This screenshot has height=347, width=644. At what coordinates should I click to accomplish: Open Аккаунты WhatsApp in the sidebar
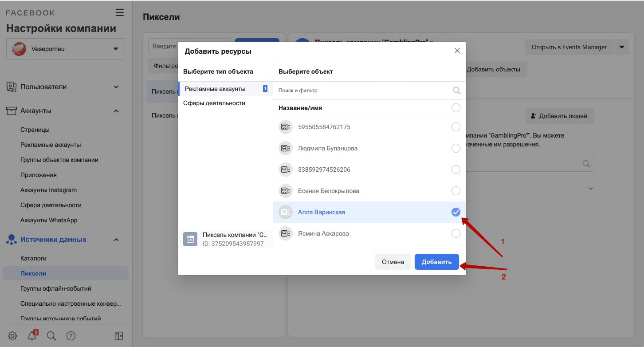pos(49,220)
